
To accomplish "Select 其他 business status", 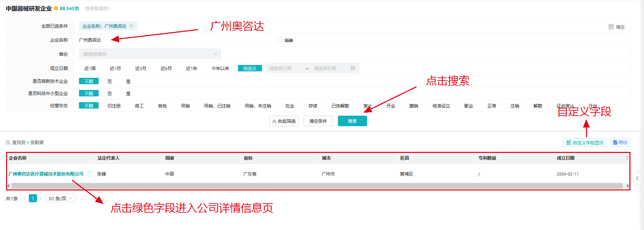I will tap(162, 106).
